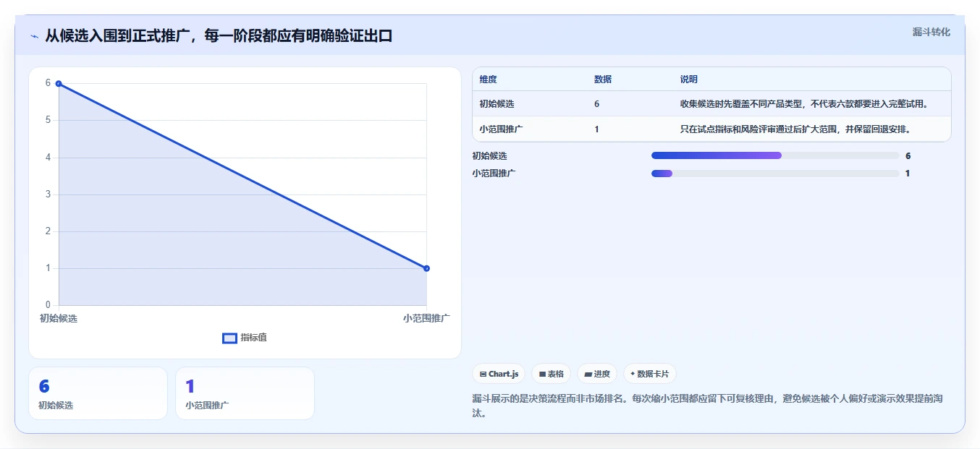The image size is (980, 449).
Task: Click the 小范围推广 table row cell
Action: 501,129
